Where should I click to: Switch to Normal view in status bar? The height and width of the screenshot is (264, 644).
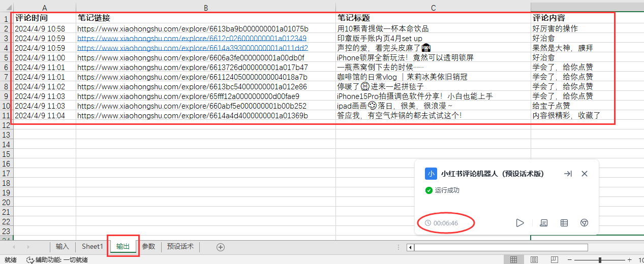pos(514,260)
